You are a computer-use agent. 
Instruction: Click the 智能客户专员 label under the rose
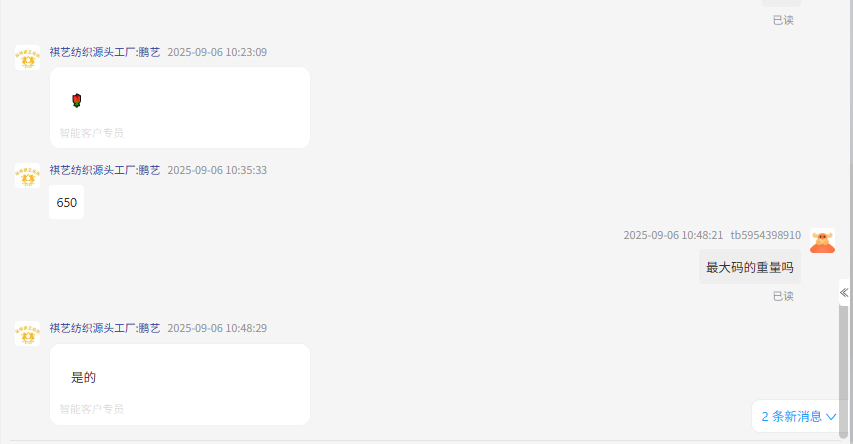click(91, 133)
